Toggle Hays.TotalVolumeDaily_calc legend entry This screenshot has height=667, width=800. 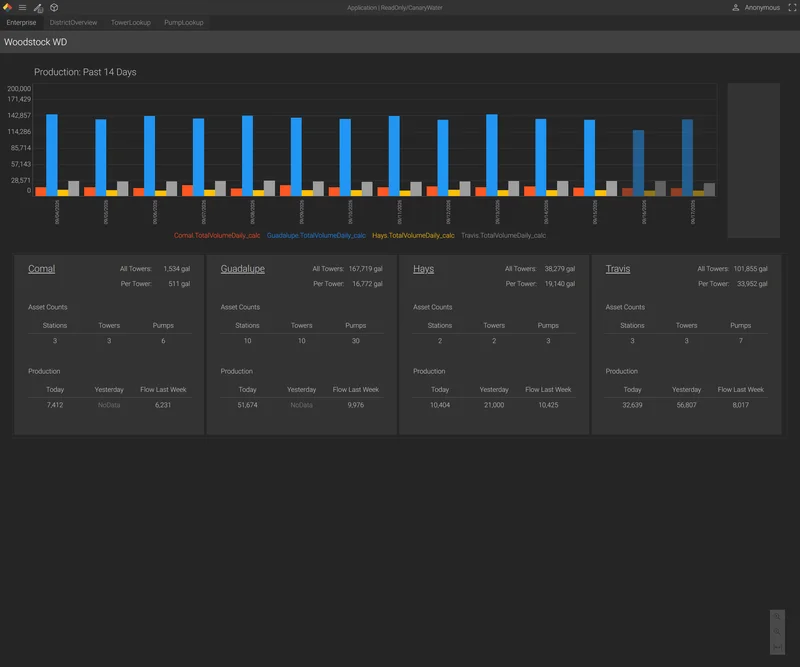click(x=413, y=235)
